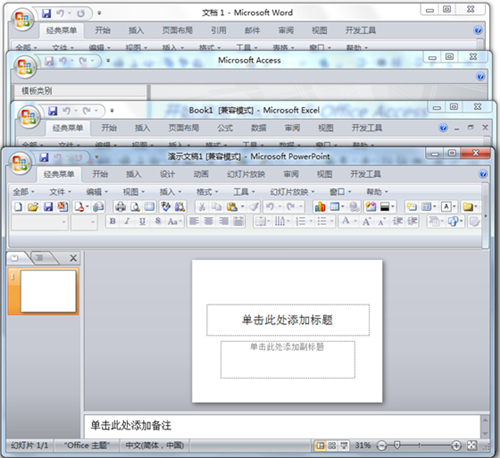
Task: Click the Cut scissors icon
Action: (x=202, y=207)
